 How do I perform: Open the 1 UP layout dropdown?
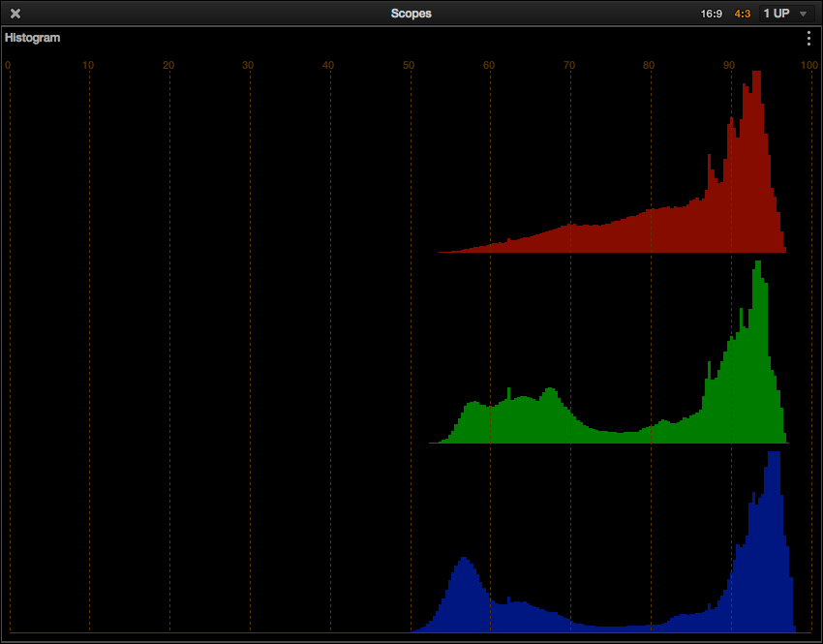[784, 14]
